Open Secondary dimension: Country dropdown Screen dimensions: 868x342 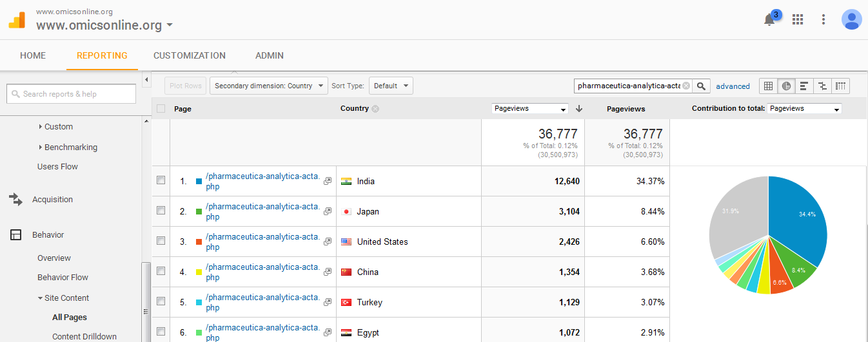(269, 86)
